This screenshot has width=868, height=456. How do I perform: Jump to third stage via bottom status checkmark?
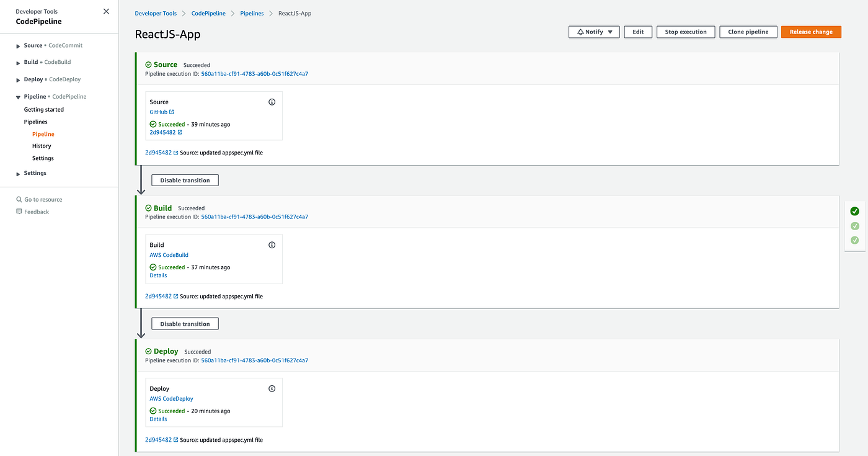(x=854, y=240)
